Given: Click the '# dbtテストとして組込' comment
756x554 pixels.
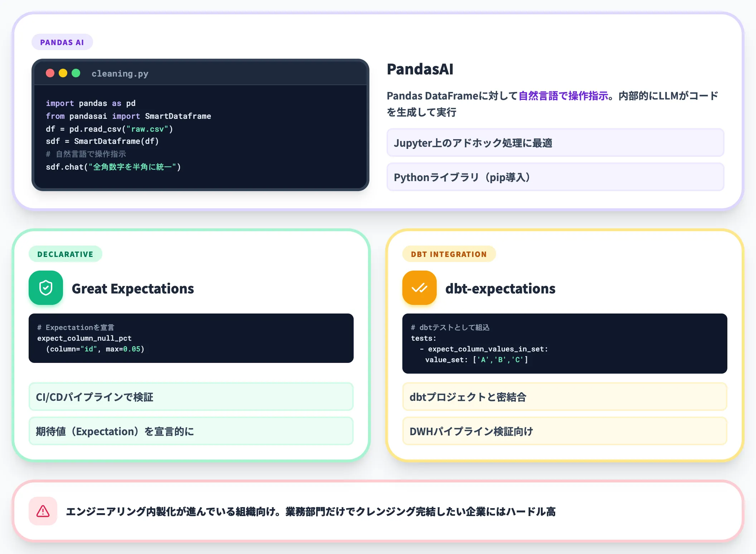Looking at the screenshot, I should tap(450, 327).
